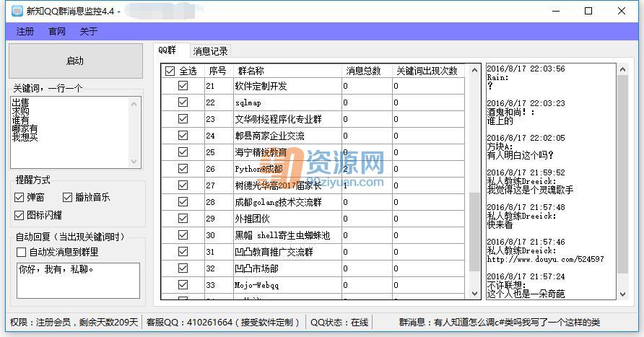Enable 自动发消息到群里 checkbox
Viewport: 644px width, 337px height.
[22, 252]
